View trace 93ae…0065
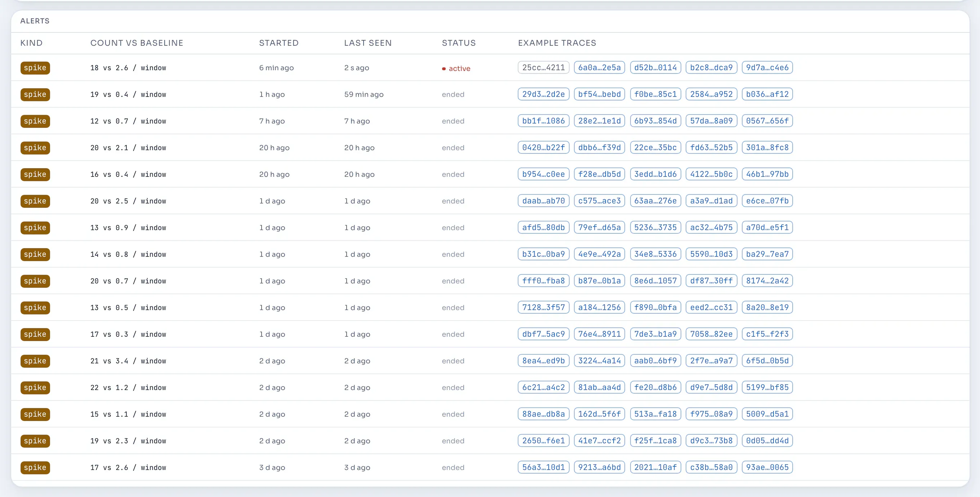 tap(767, 467)
